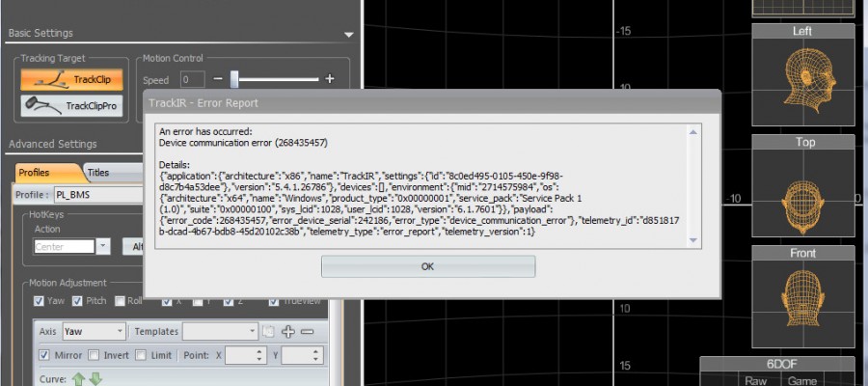This screenshot has height=386, width=868.
Task: Toggle the X axis checkbox
Action: [167, 301]
